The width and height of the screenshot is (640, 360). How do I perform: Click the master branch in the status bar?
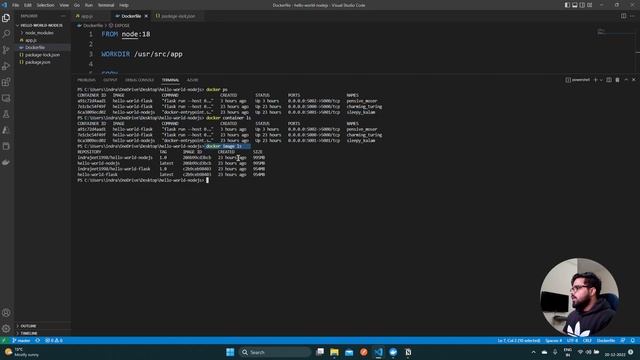point(22,340)
